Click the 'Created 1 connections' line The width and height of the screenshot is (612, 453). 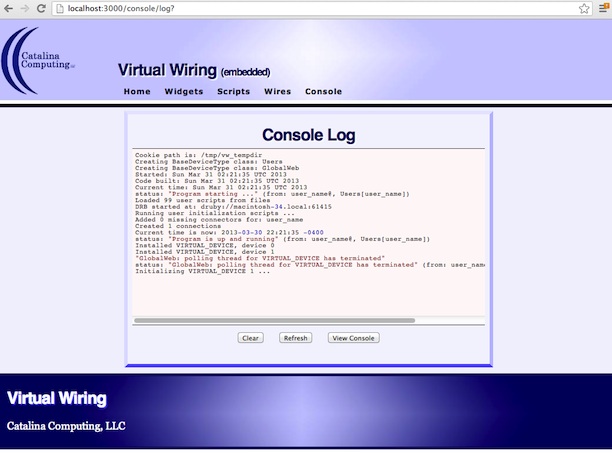pyautogui.click(x=178, y=226)
